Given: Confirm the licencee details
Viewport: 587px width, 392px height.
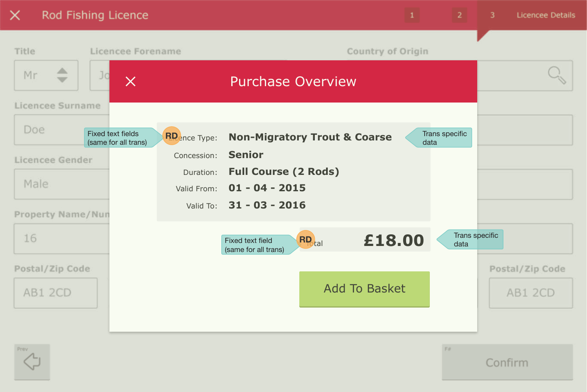Looking at the screenshot, I should click(x=507, y=362).
